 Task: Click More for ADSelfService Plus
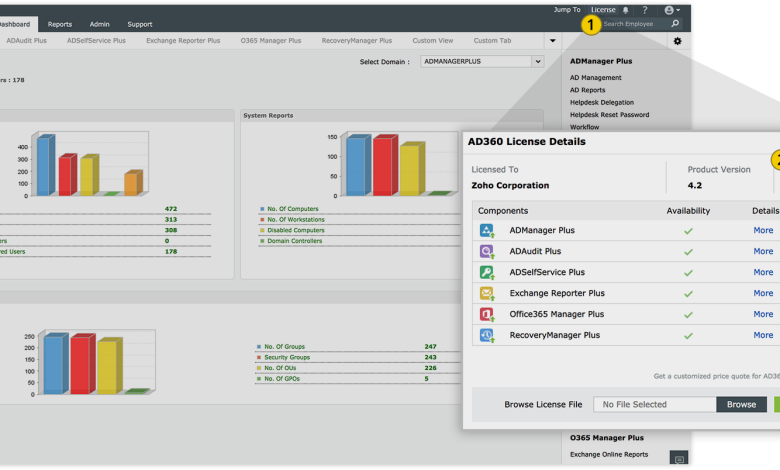coord(763,272)
